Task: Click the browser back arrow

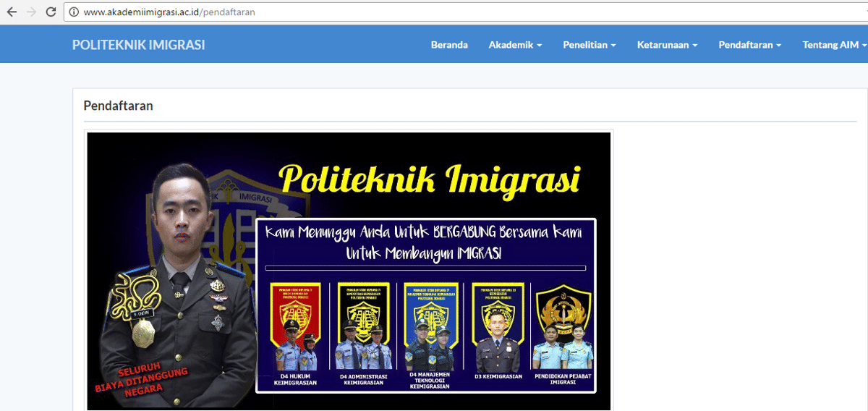Action: point(12,12)
